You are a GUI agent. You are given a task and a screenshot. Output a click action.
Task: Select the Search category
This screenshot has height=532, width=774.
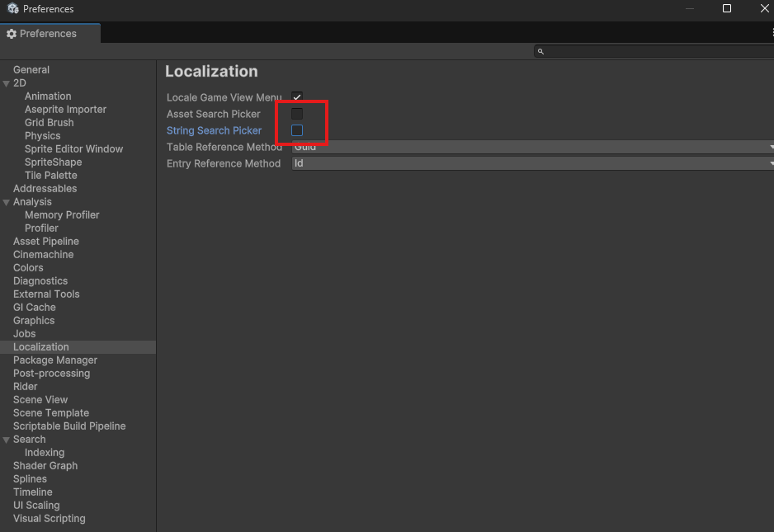click(x=29, y=440)
